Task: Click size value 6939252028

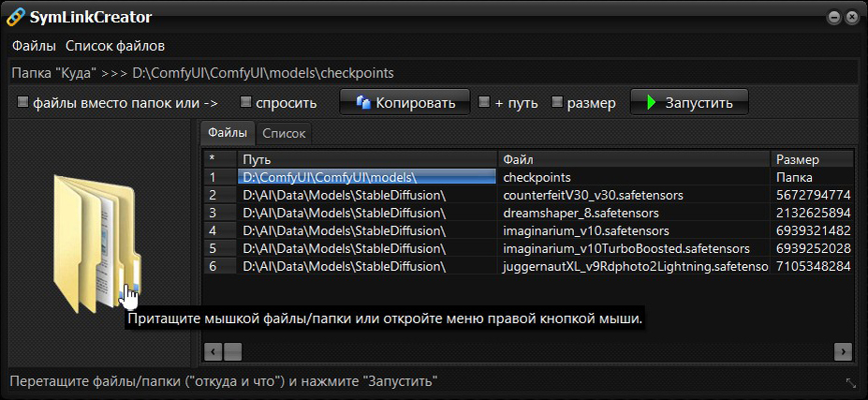Action: [x=812, y=248]
